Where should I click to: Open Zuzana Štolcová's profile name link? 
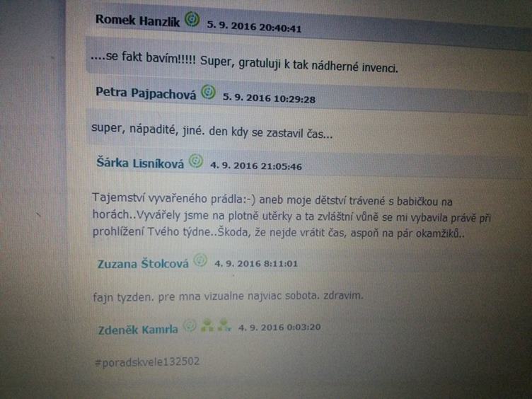[x=143, y=264]
